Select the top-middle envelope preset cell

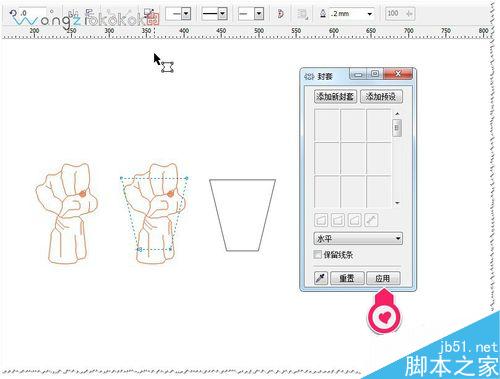tap(353, 126)
